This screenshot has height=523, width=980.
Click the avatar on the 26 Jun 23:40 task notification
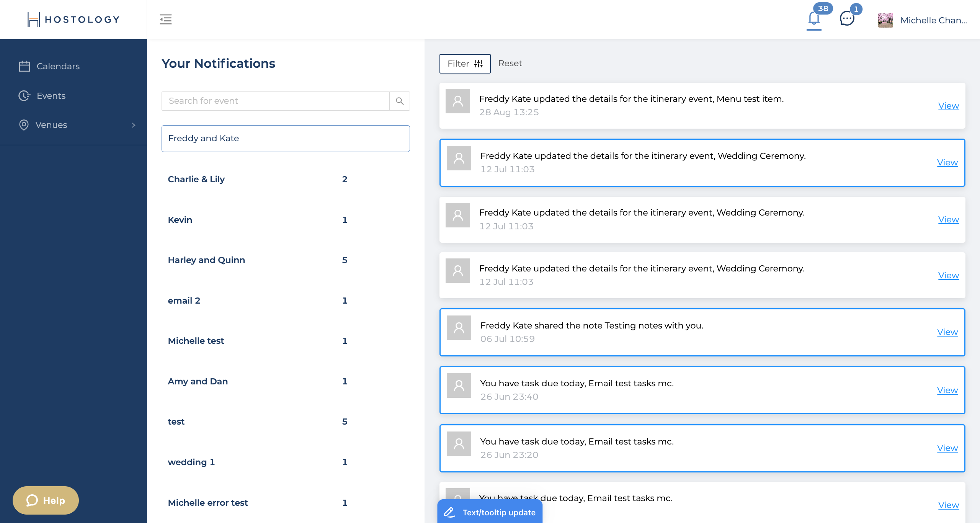(x=459, y=386)
